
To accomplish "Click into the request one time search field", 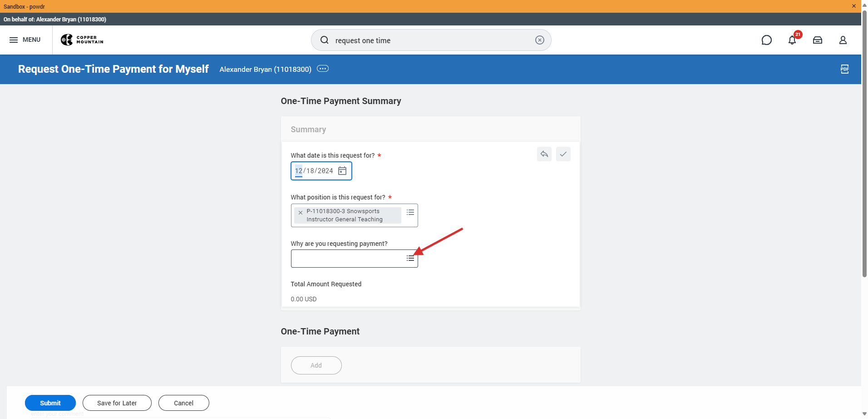I will [x=431, y=40].
